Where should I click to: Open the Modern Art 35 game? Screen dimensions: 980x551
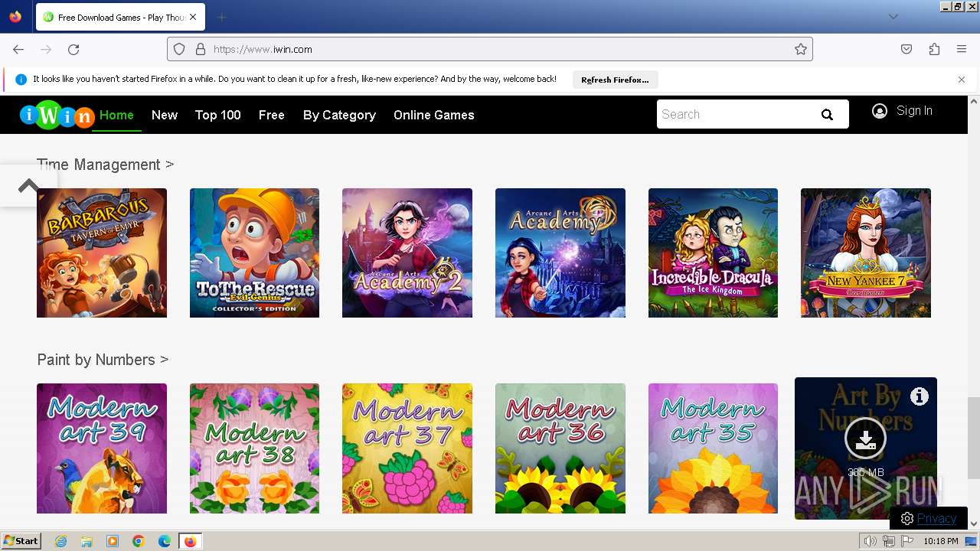713,448
